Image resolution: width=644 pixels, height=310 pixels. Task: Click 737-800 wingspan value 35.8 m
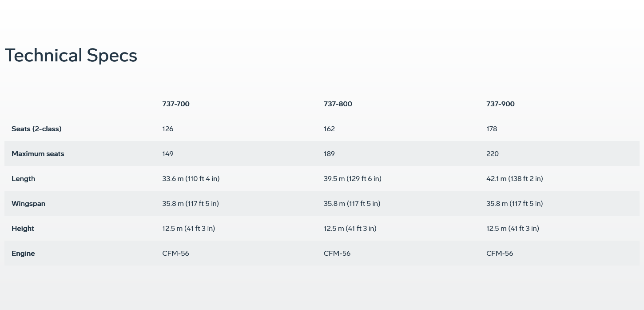pyautogui.click(x=352, y=204)
